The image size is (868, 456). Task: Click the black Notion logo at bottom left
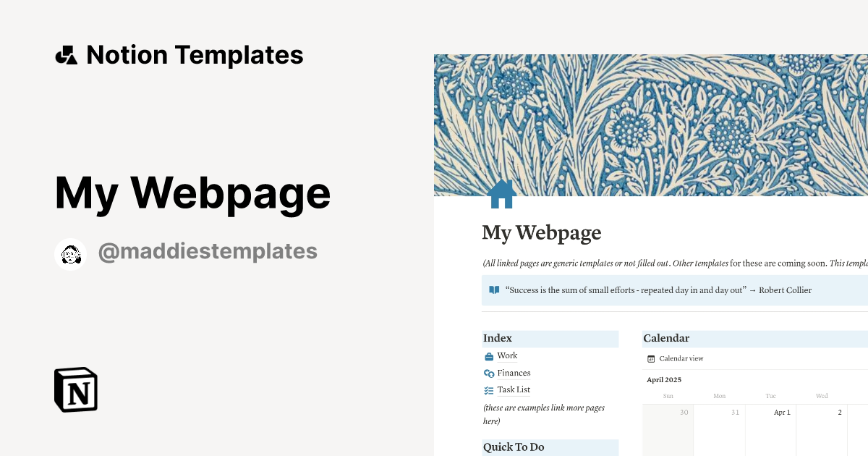pos(75,389)
